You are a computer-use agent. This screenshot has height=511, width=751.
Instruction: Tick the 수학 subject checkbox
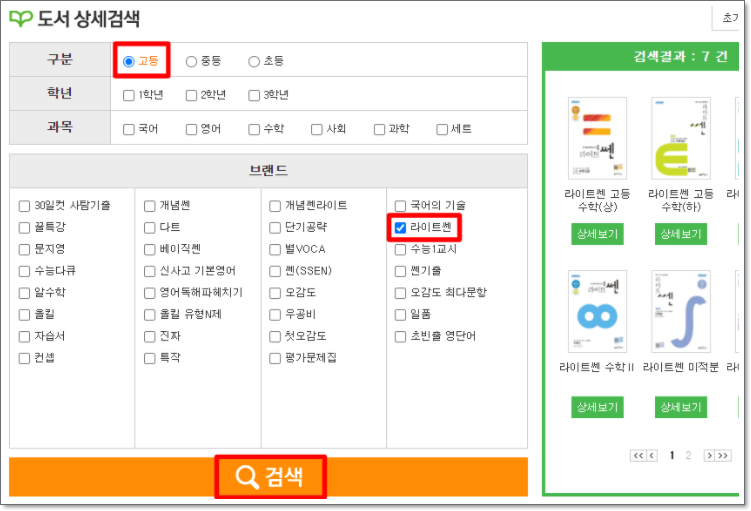(254, 129)
